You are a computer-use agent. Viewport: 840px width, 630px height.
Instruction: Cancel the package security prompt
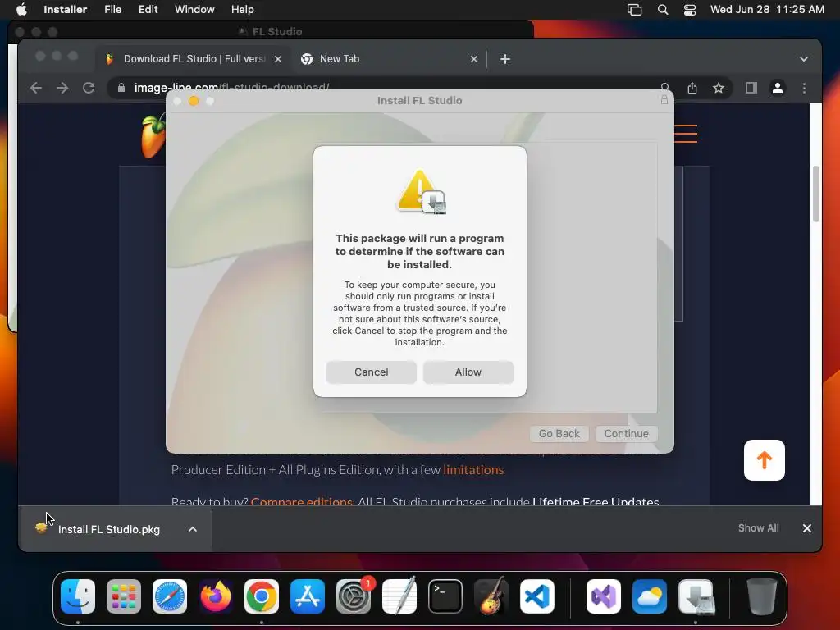coord(372,372)
